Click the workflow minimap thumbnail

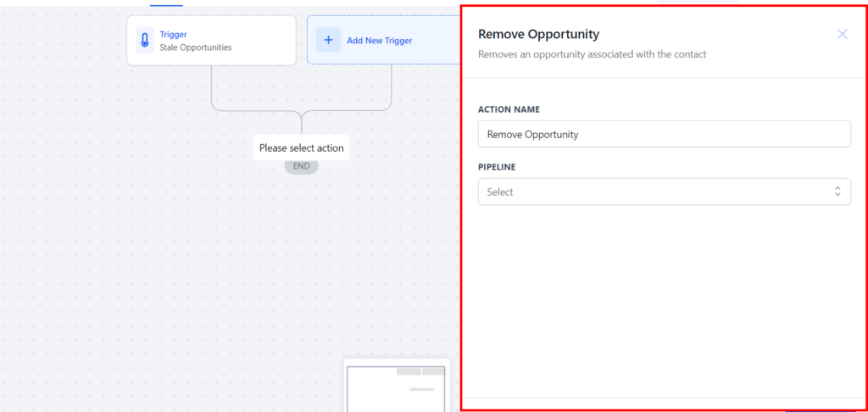pyautogui.click(x=397, y=386)
